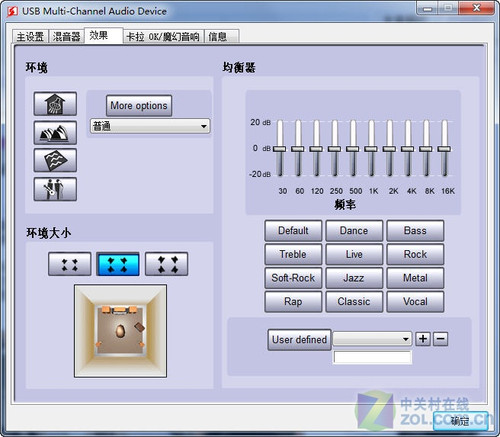Click the 1K equalizer slider handle
This screenshot has height=437, width=500.
(x=371, y=149)
